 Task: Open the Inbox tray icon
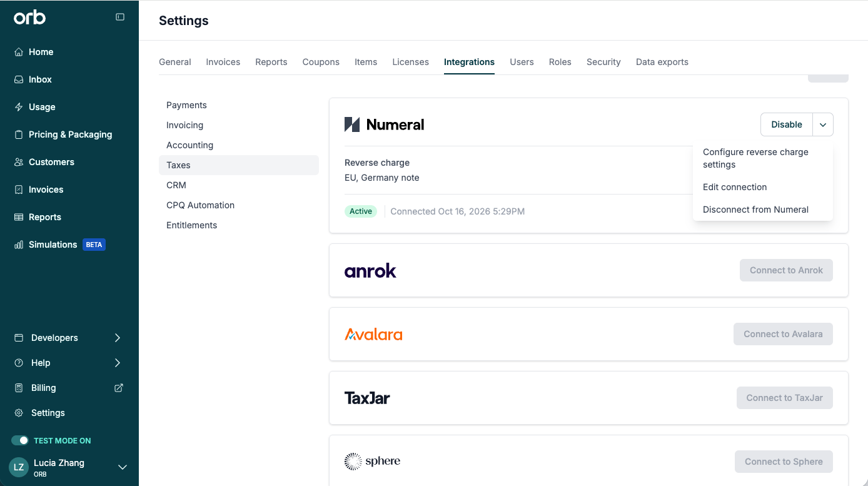(x=19, y=79)
